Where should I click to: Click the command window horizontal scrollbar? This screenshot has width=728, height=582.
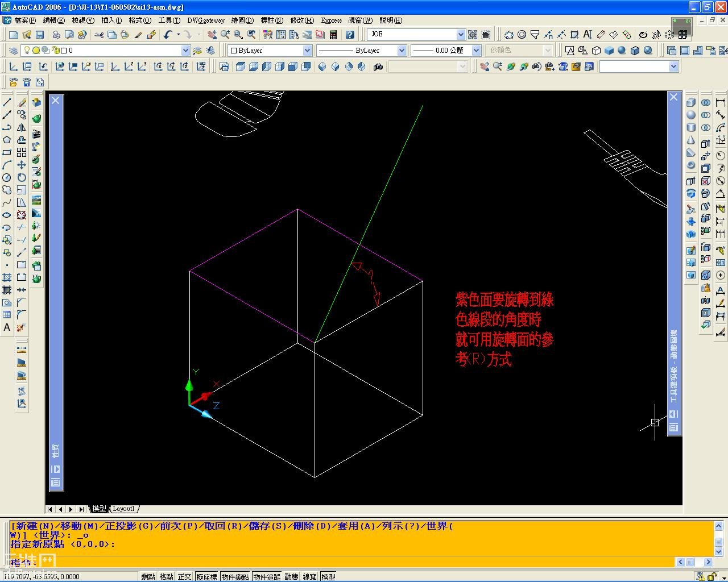694,562
